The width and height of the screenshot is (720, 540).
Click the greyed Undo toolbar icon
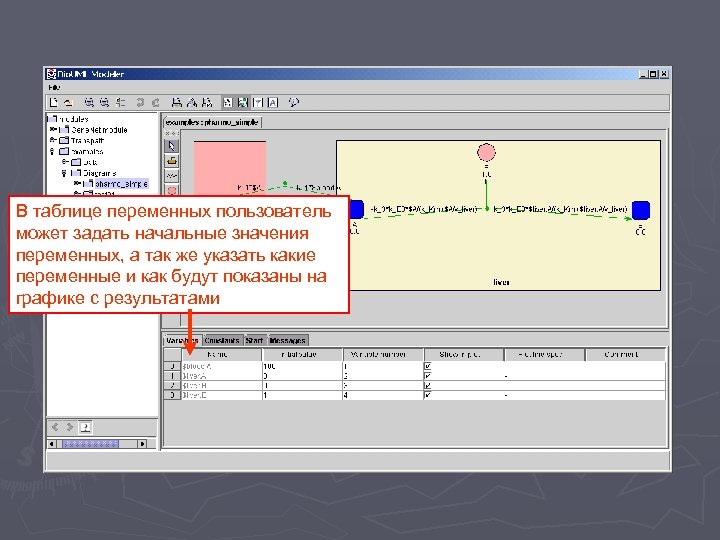coord(140,102)
